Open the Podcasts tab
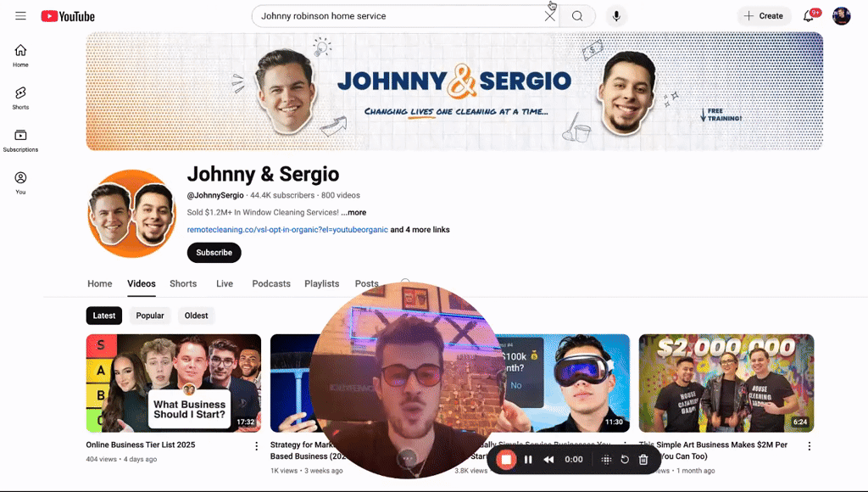 271,283
